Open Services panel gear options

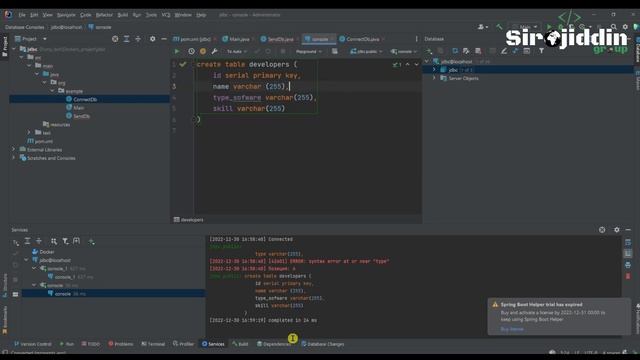pyautogui.click(x=617, y=230)
